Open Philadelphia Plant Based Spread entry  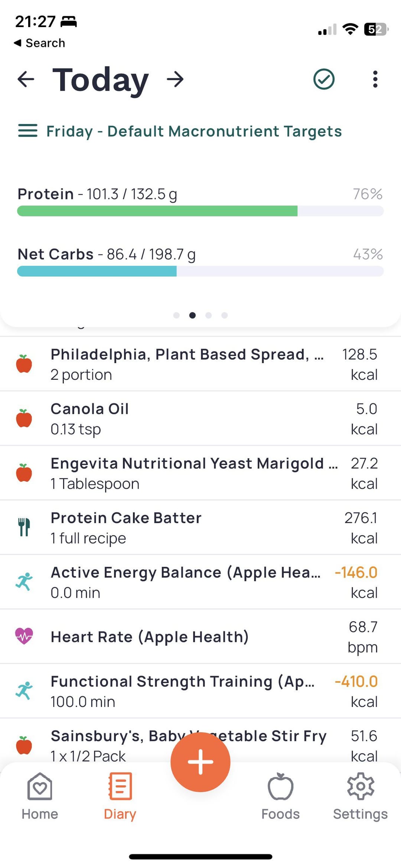187,364
